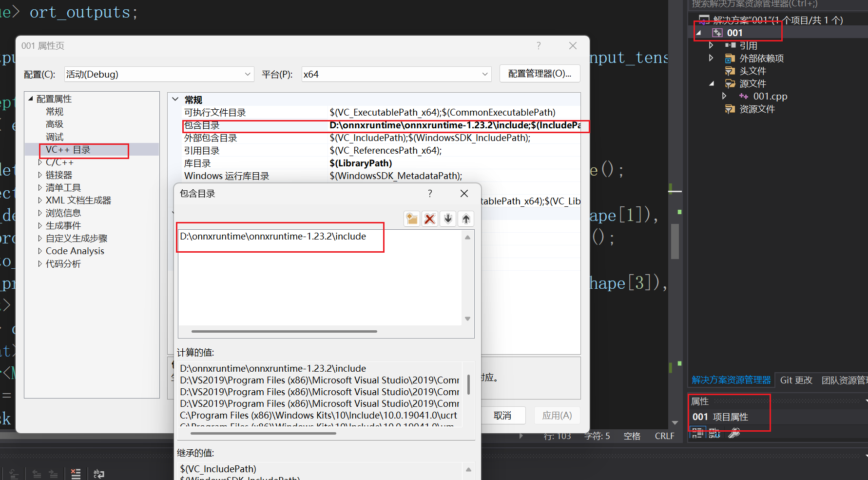Expand the C/C++ node in the property tree
Screen dimensions: 868x480
40,162
